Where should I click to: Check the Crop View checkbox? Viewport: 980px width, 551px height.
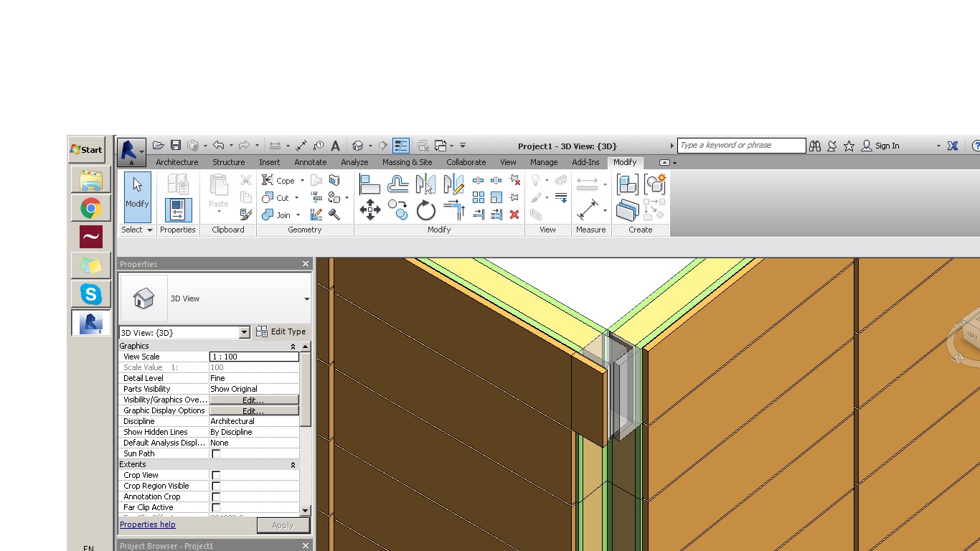coord(216,476)
